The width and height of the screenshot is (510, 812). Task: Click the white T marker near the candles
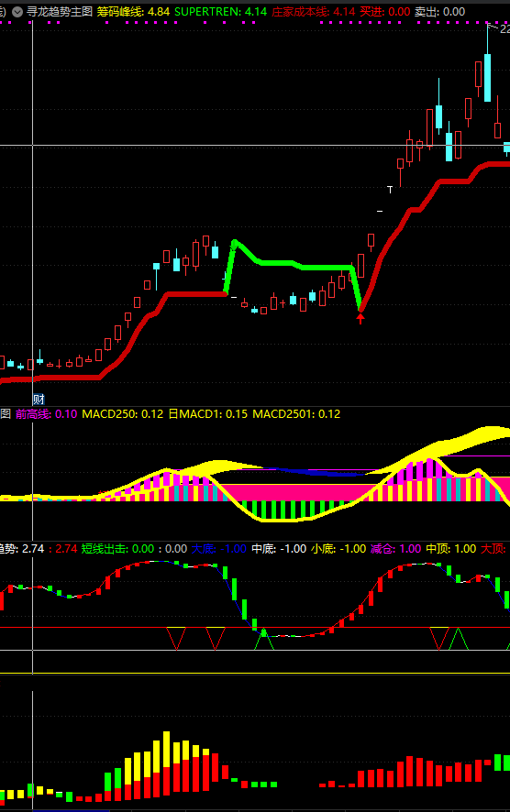click(390, 190)
